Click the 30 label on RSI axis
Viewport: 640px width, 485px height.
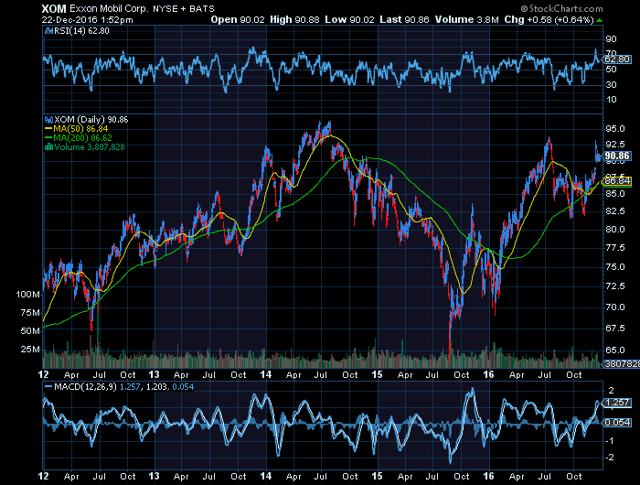pos(611,85)
